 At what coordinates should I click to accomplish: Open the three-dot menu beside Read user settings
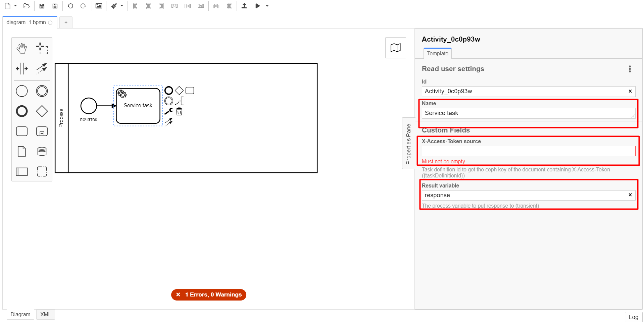pos(630,69)
